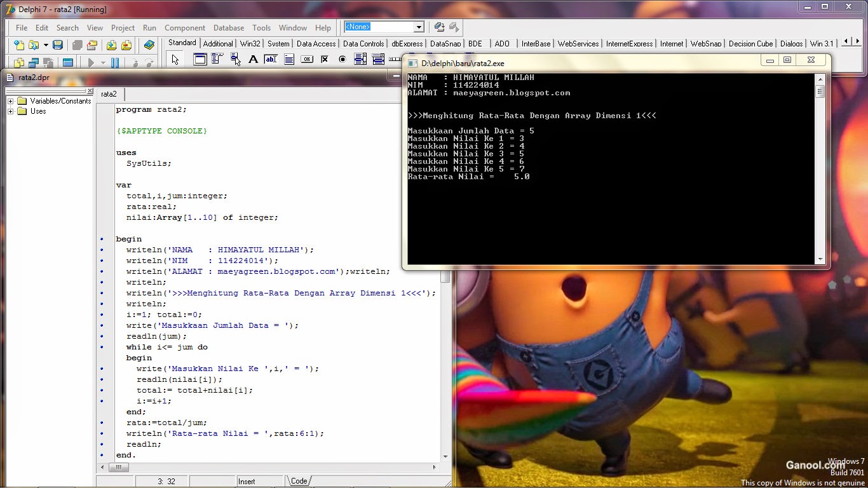Viewport: 868px width, 488px height.
Task: Click console window scrollbar down arrow
Action: pyautogui.click(x=820, y=259)
